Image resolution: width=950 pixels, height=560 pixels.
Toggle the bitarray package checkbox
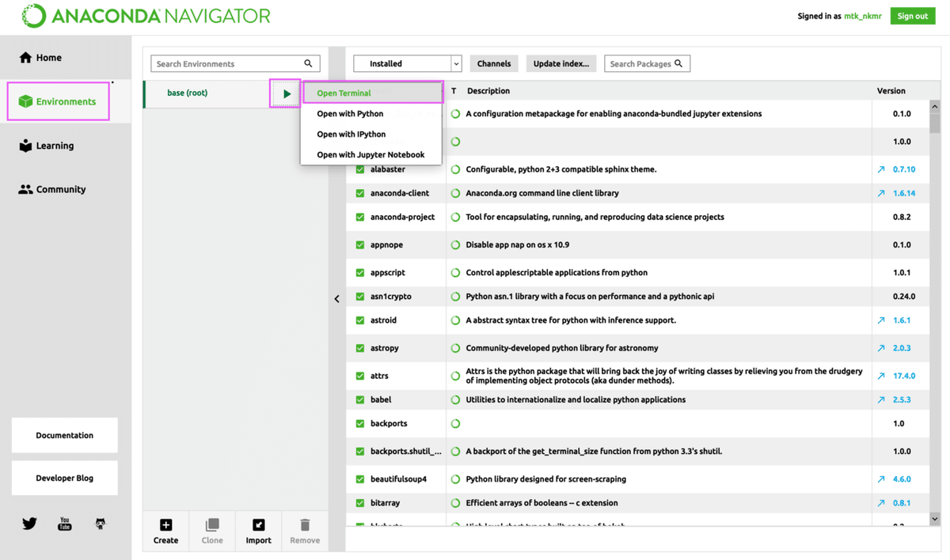tap(360, 503)
